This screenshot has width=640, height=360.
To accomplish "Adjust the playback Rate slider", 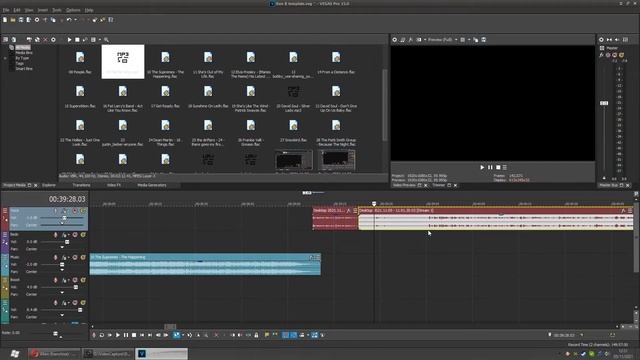I will [x=56, y=334].
